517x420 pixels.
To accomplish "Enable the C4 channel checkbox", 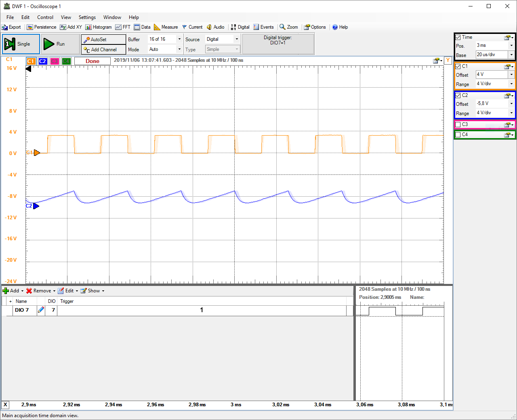I will (458, 134).
